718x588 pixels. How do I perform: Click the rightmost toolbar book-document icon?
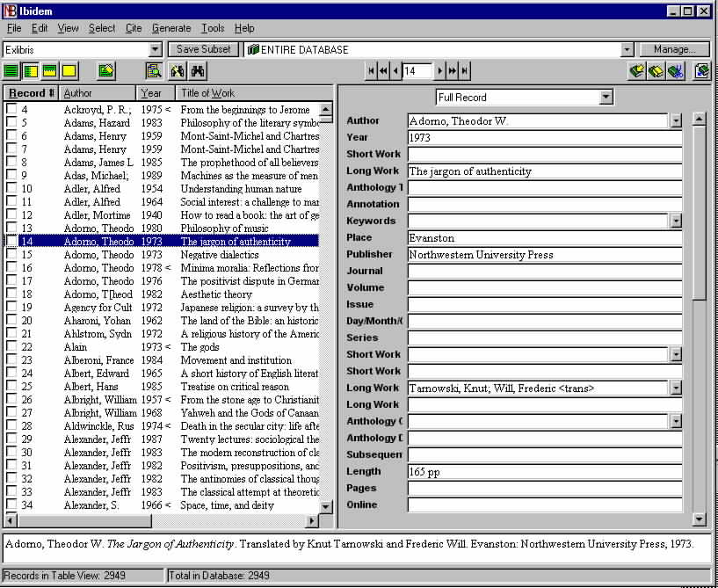(702, 71)
